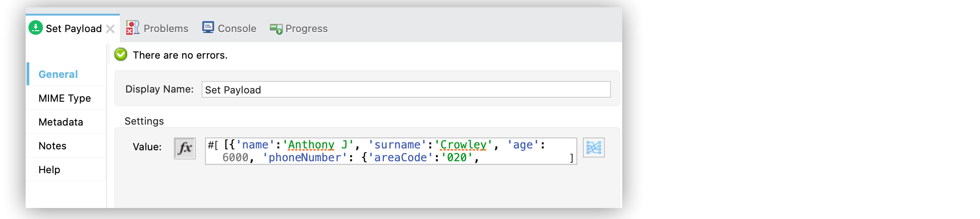
Task: Click the 'There are no errors.' message
Action: coord(180,55)
